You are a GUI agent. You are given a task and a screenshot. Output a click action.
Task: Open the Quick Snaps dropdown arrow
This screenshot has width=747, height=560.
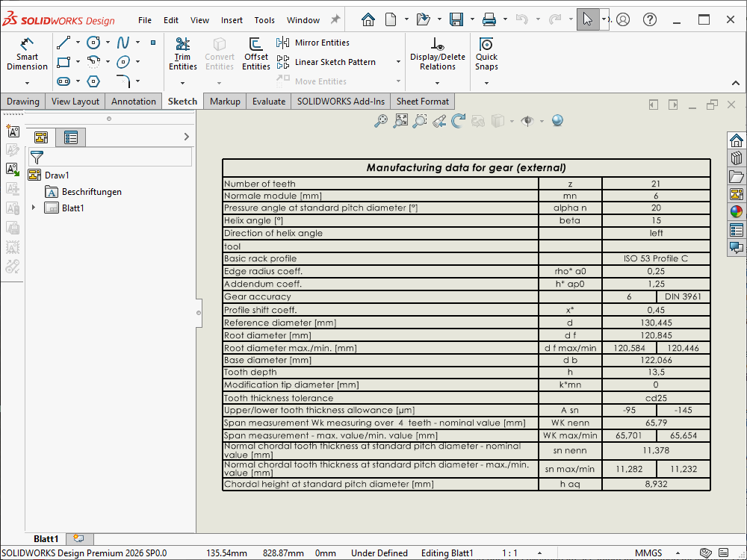click(486, 82)
